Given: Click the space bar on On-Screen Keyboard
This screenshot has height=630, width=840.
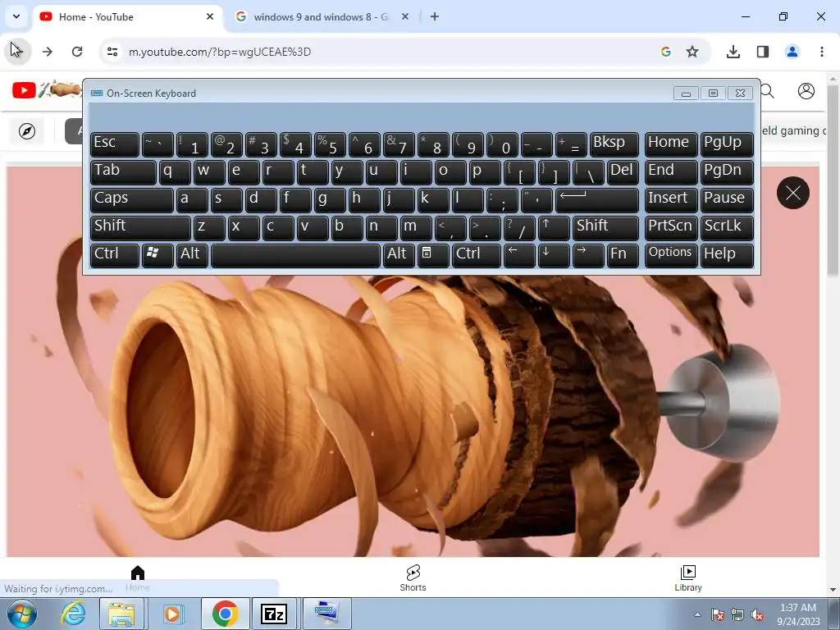Looking at the screenshot, I should pyautogui.click(x=295, y=256).
